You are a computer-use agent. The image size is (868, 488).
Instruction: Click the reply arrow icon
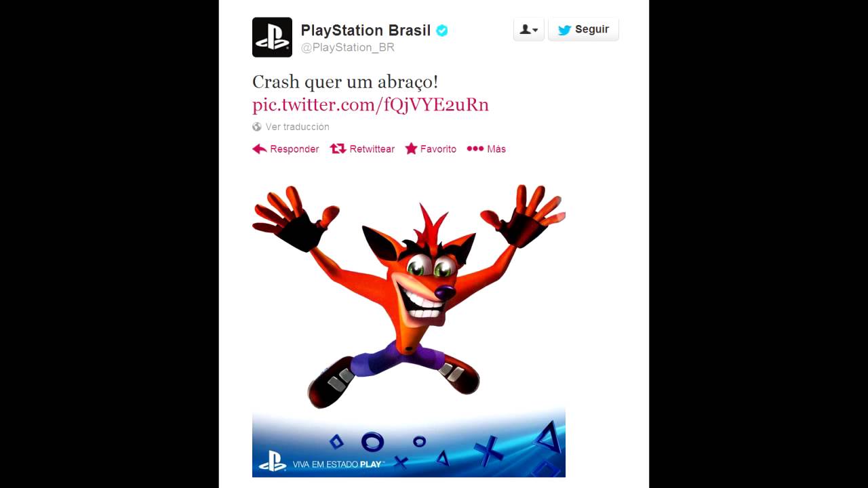259,149
